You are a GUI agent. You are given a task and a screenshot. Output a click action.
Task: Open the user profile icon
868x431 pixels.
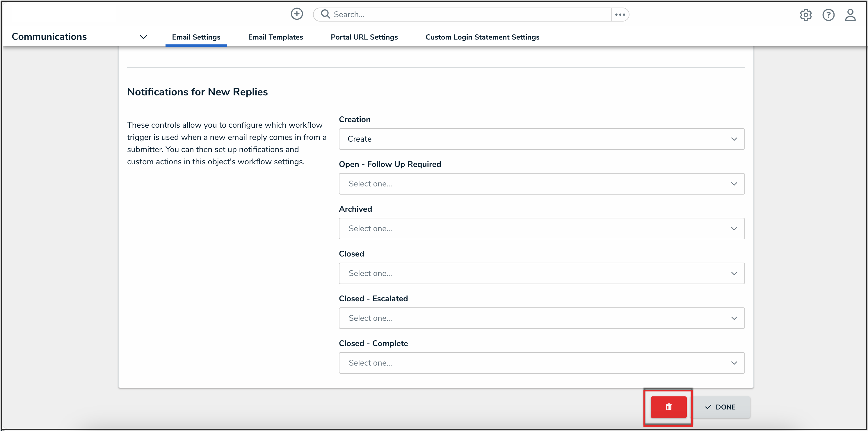pyautogui.click(x=850, y=15)
